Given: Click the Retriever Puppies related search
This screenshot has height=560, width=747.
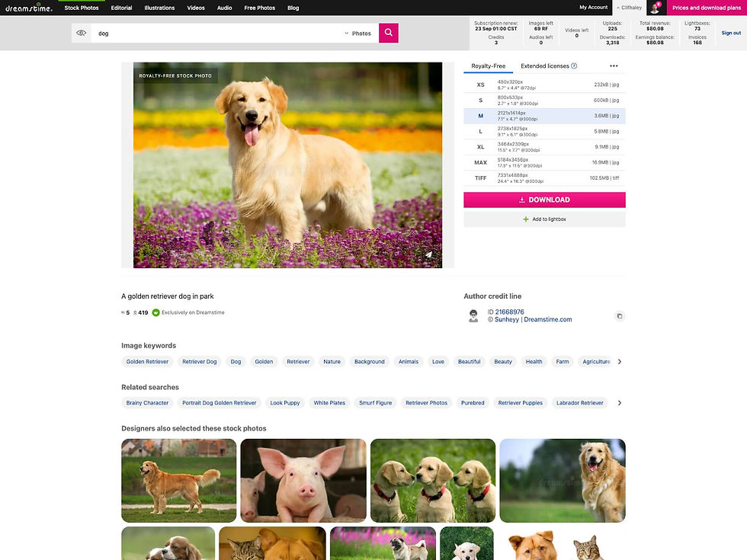Looking at the screenshot, I should coord(520,403).
